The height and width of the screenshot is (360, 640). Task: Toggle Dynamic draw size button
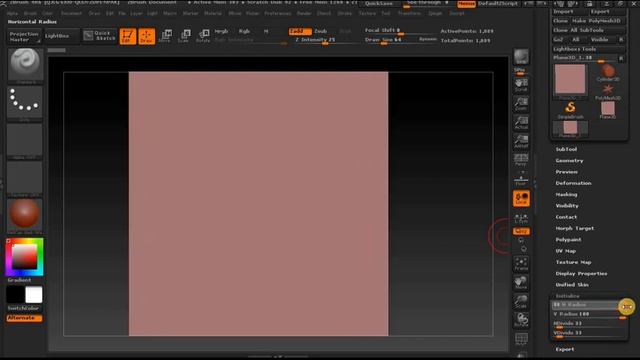click(x=427, y=40)
